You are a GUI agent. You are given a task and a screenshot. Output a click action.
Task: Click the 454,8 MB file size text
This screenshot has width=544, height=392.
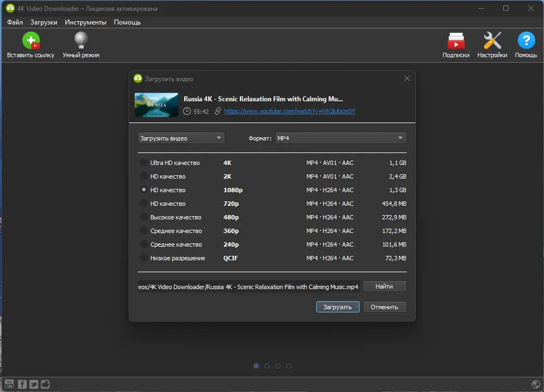394,204
